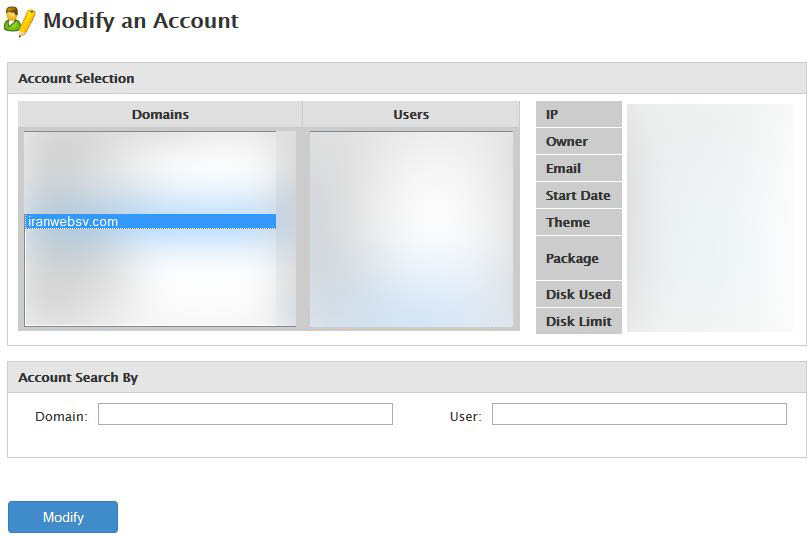Focus the User search input field
This screenshot has height=537, width=812.
coord(639,414)
